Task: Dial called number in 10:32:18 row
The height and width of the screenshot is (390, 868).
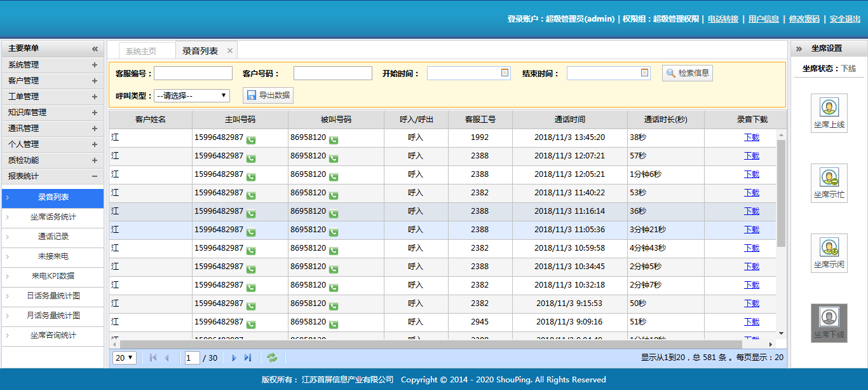Action: pos(334,287)
